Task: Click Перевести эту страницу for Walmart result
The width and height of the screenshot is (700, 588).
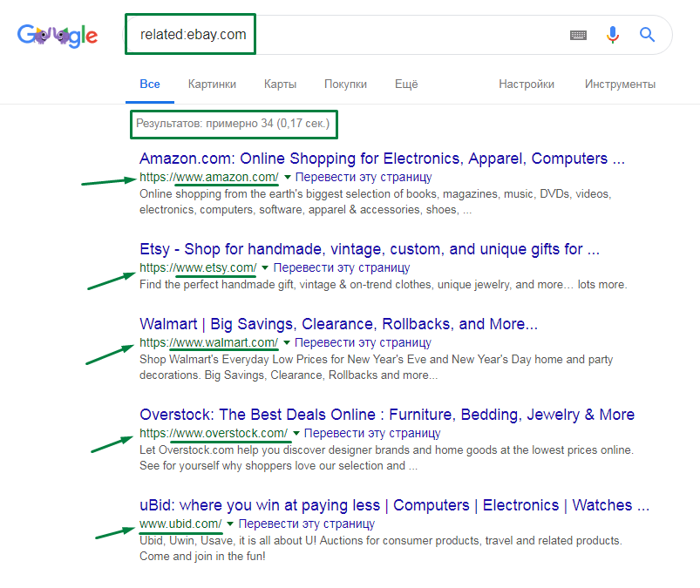Action: 363,342
